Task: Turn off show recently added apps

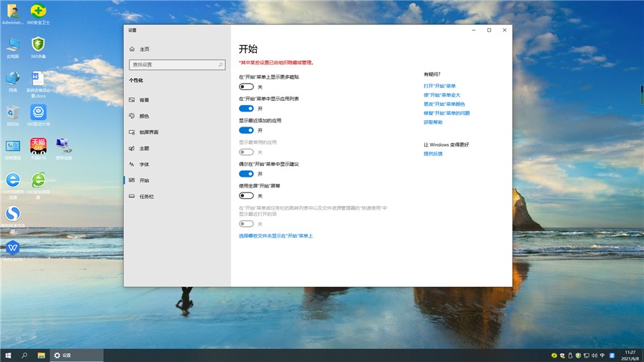Action: 246,130
